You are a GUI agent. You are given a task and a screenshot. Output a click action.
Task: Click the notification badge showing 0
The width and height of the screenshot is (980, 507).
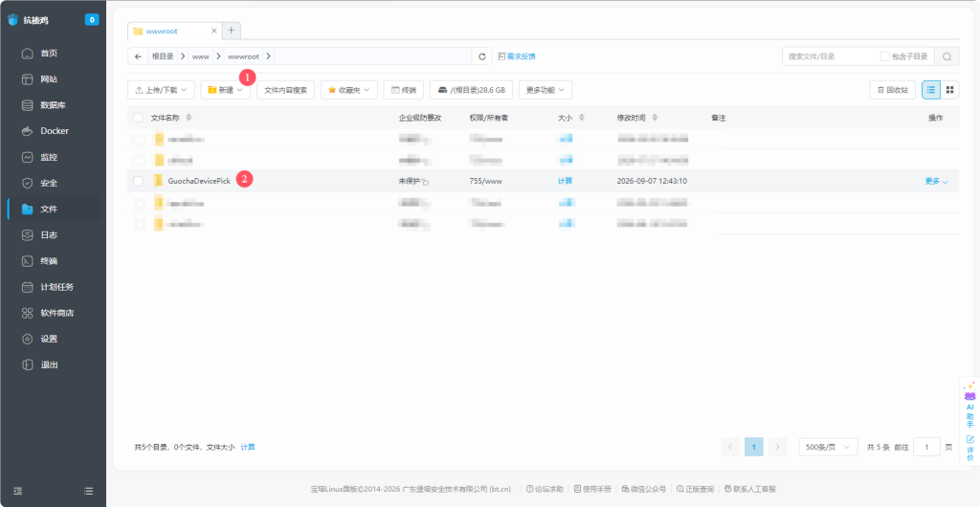pyautogui.click(x=92, y=20)
